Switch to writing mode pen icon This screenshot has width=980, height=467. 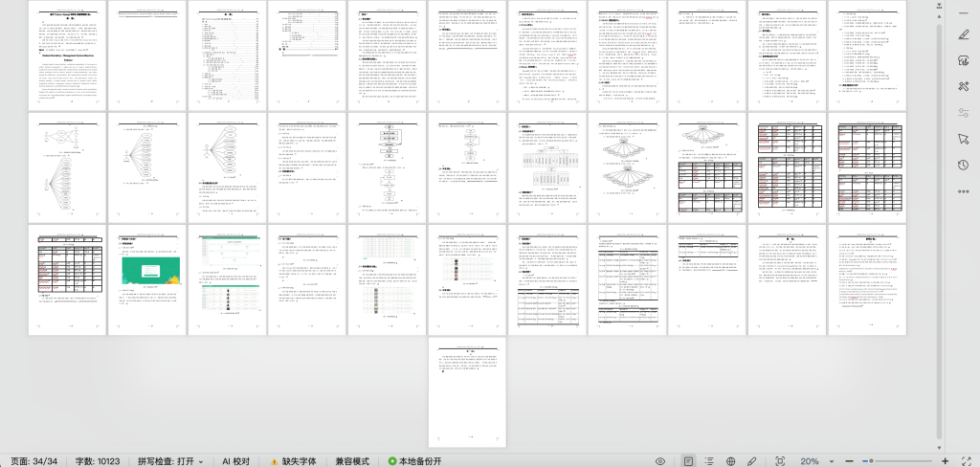pos(752,461)
